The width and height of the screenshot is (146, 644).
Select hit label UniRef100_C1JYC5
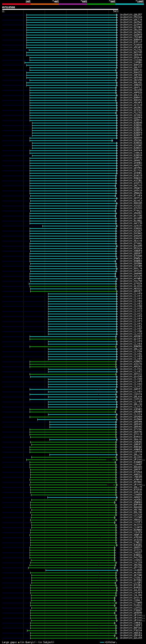(x=131, y=308)
